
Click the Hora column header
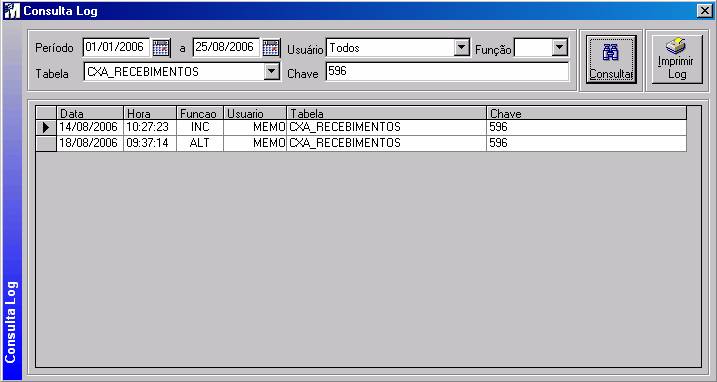pos(150,113)
